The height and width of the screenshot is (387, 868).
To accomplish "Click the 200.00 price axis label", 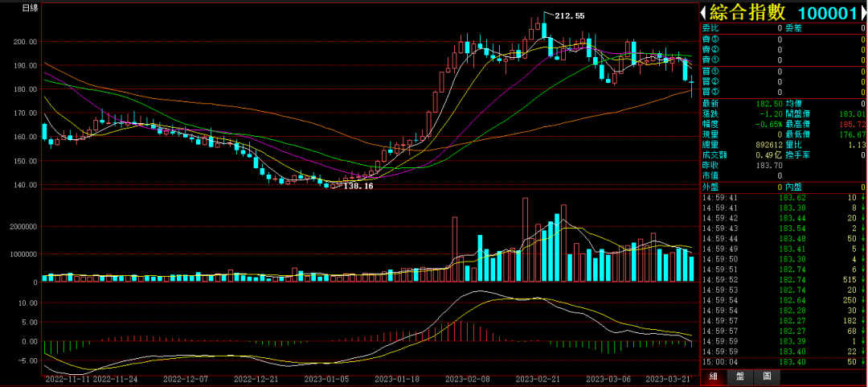I will pos(26,42).
